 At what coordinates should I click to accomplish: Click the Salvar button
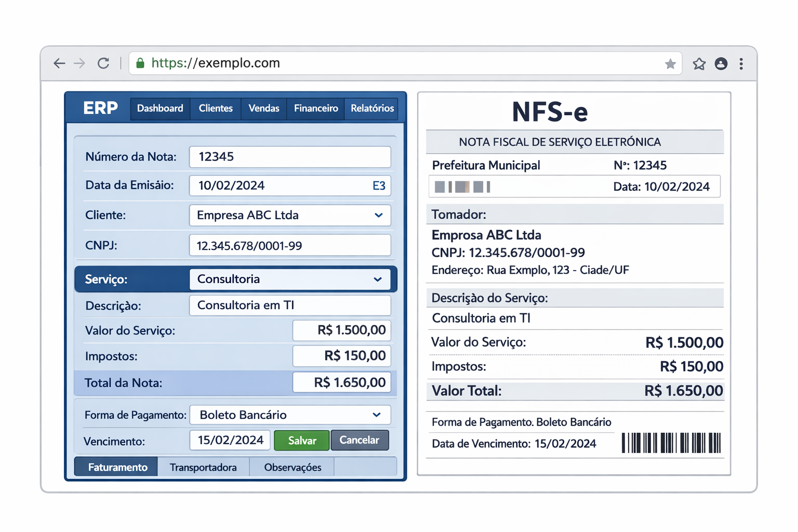click(x=302, y=441)
